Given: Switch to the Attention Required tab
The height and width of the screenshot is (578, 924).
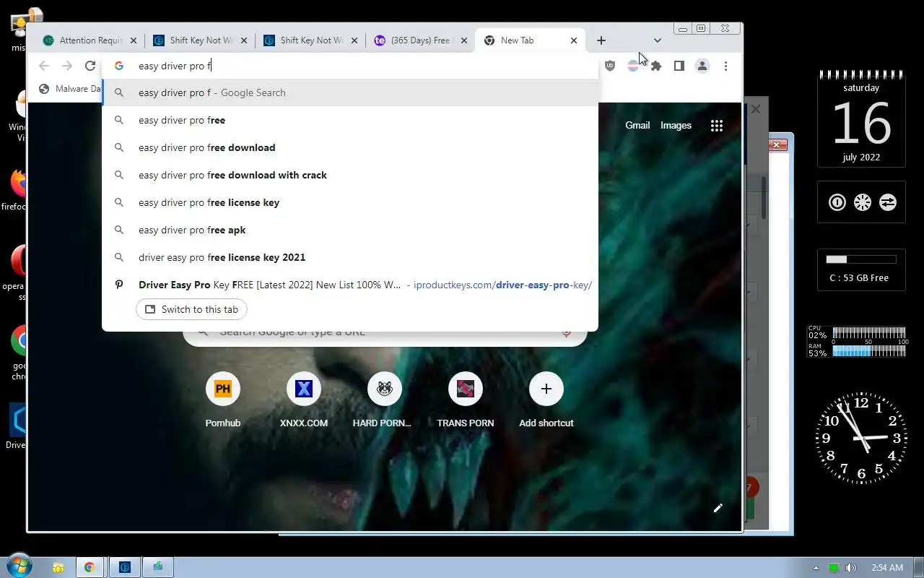Looking at the screenshot, I should (91, 40).
